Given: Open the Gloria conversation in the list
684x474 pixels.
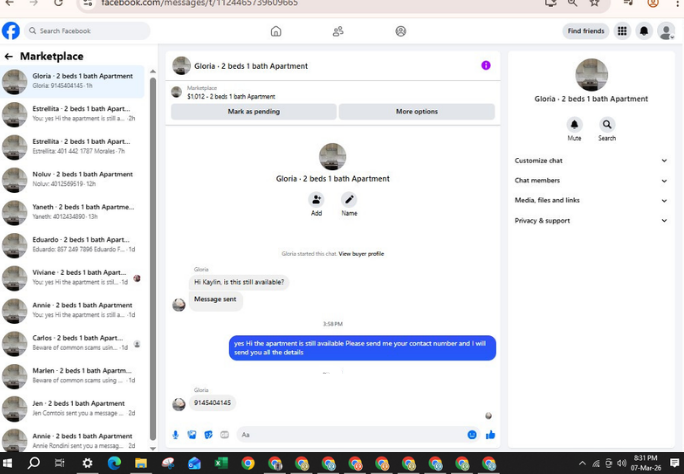Looking at the screenshot, I should pyautogui.click(x=72, y=81).
